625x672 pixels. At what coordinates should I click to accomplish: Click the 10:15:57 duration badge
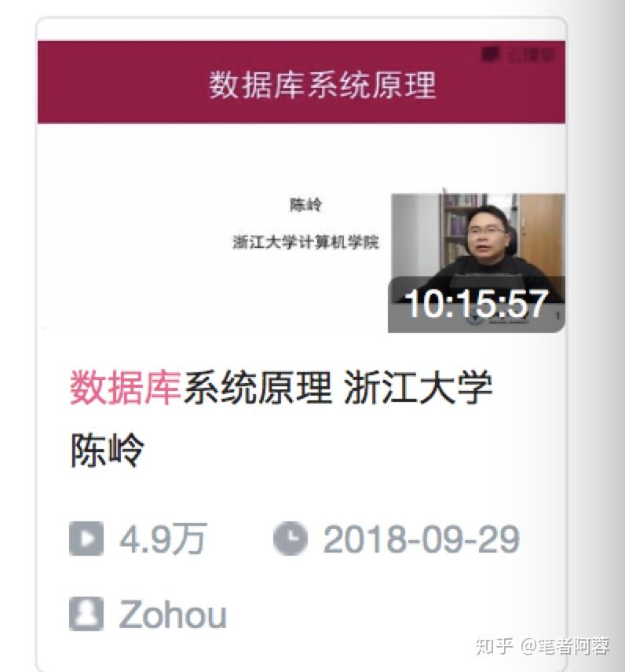click(476, 305)
